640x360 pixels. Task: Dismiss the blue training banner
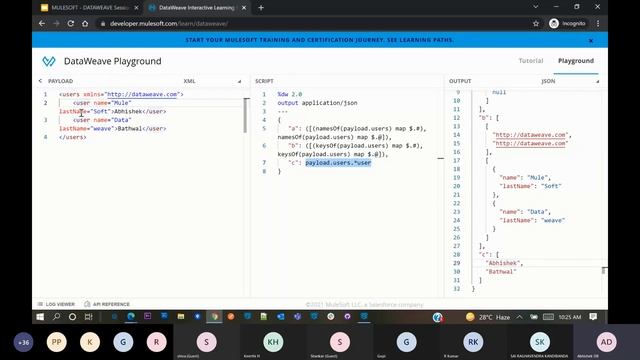pos(591,40)
